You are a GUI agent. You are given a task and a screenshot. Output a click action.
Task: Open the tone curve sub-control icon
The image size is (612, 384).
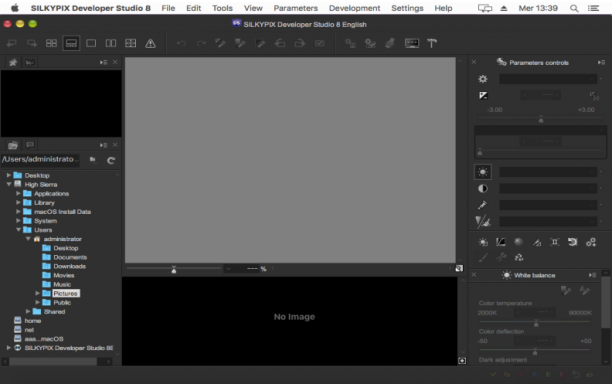click(500, 242)
